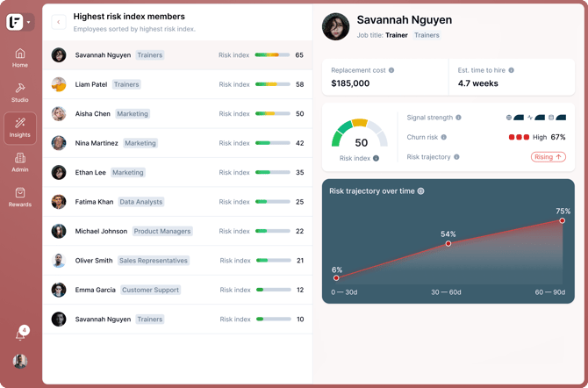Click the Est. time to hire info icon
This screenshot has height=388, width=588.
coord(511,70)
